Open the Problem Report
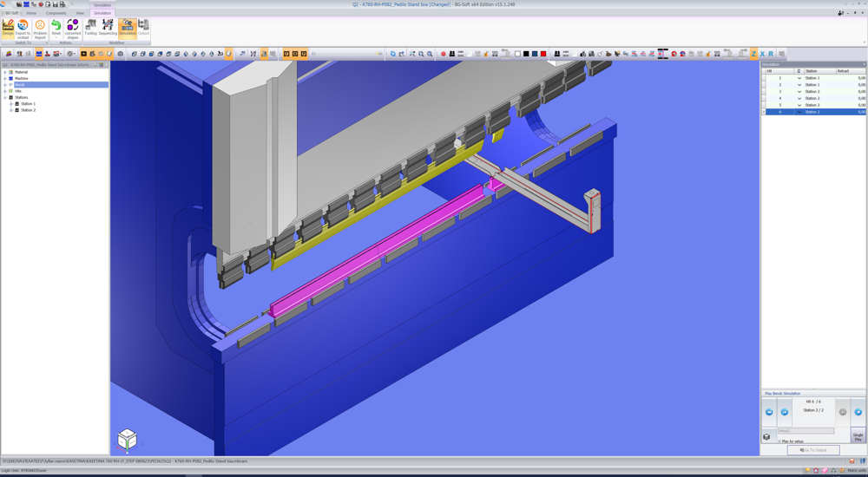This screenshot has height=477, width=868. pos(40,29)
